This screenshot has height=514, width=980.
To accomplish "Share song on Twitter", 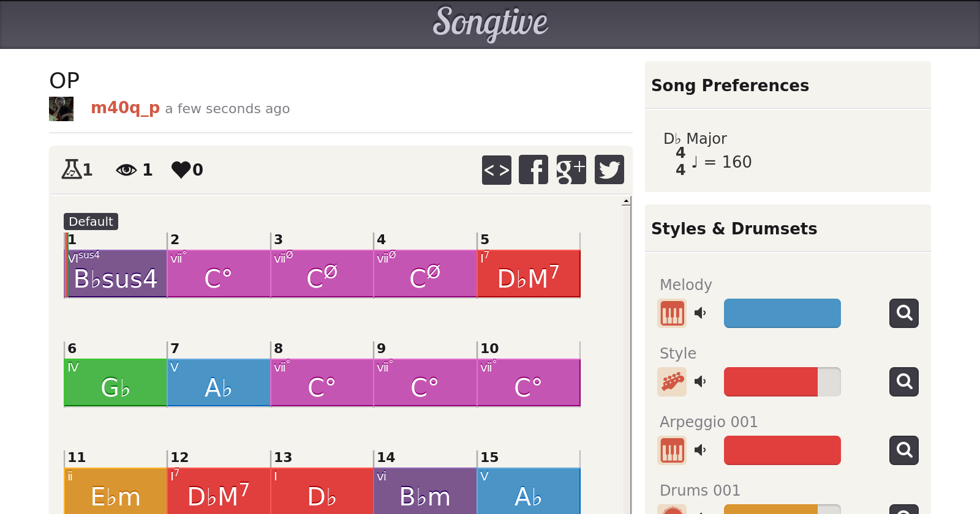I will click(x=609, y=169).
